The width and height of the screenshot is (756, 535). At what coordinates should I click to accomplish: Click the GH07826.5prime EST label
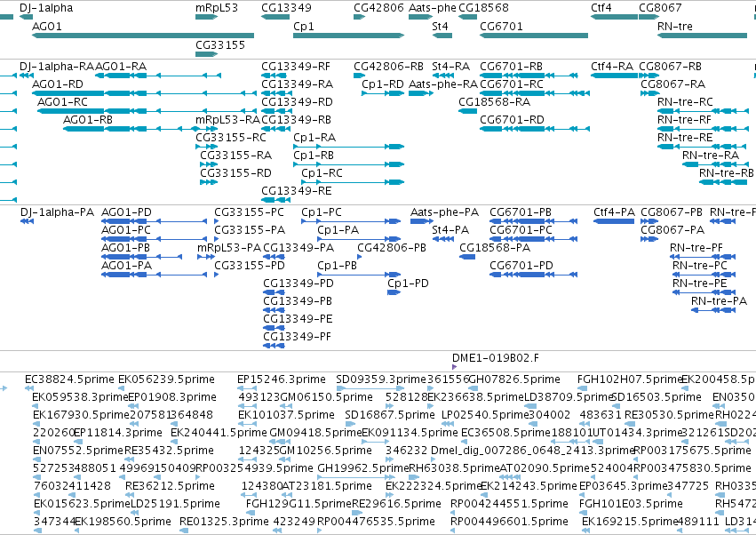515,379
